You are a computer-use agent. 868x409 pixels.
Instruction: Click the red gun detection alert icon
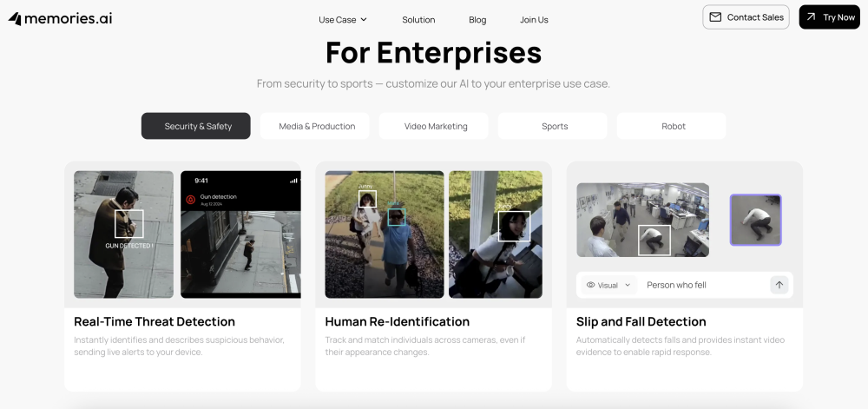[191, 200]
